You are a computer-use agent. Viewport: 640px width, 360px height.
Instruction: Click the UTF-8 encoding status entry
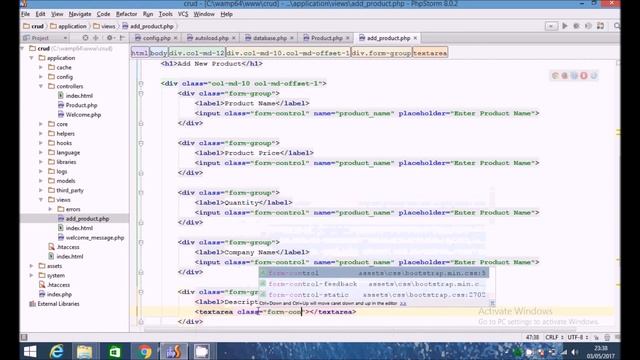click(x=578, y=337)
